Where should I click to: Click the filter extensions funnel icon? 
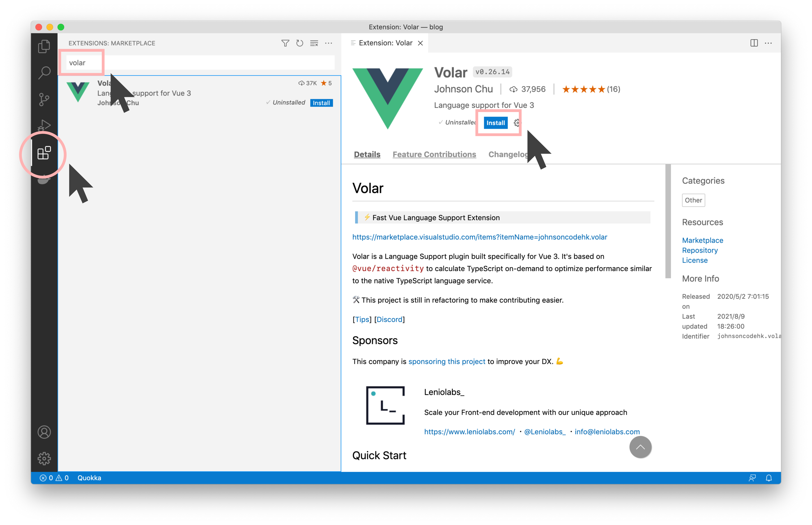click(285, 43)
